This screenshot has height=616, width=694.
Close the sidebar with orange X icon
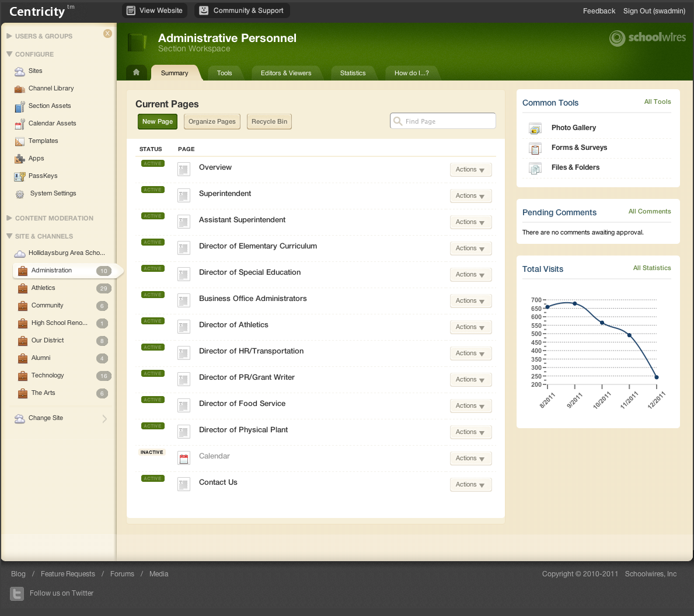click(x=107, y=34)
